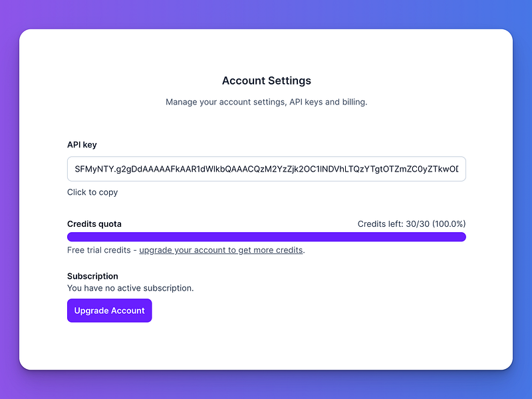Click the right edge of the progress bar
Image resolution: width=532 pixels, height=399 pixels.
(464, 237)
